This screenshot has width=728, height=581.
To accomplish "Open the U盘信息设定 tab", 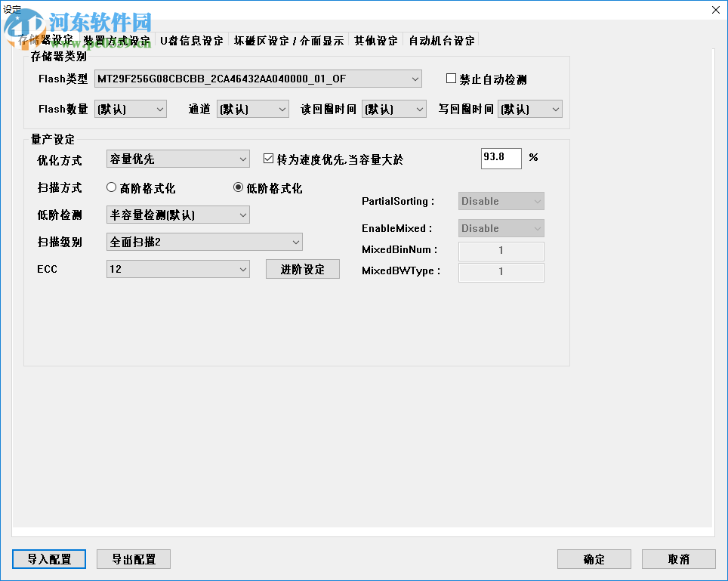I will [x=189, y=40].
